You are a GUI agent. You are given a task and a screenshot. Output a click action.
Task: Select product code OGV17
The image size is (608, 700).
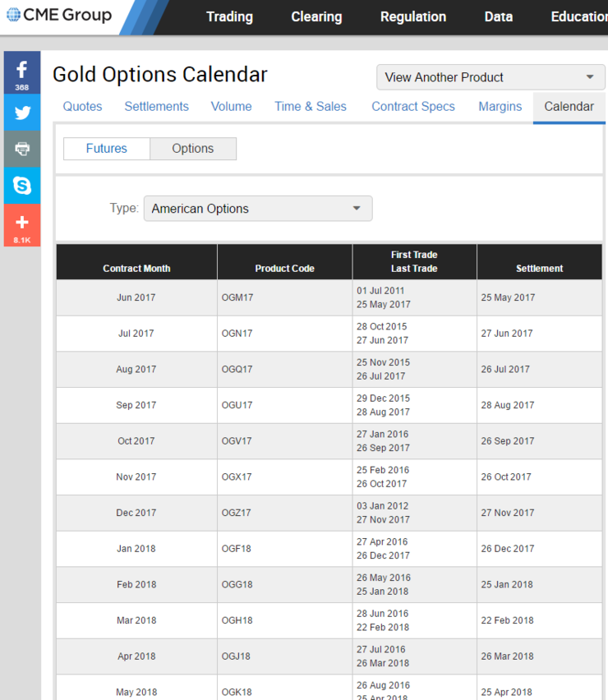click(237, 441)
